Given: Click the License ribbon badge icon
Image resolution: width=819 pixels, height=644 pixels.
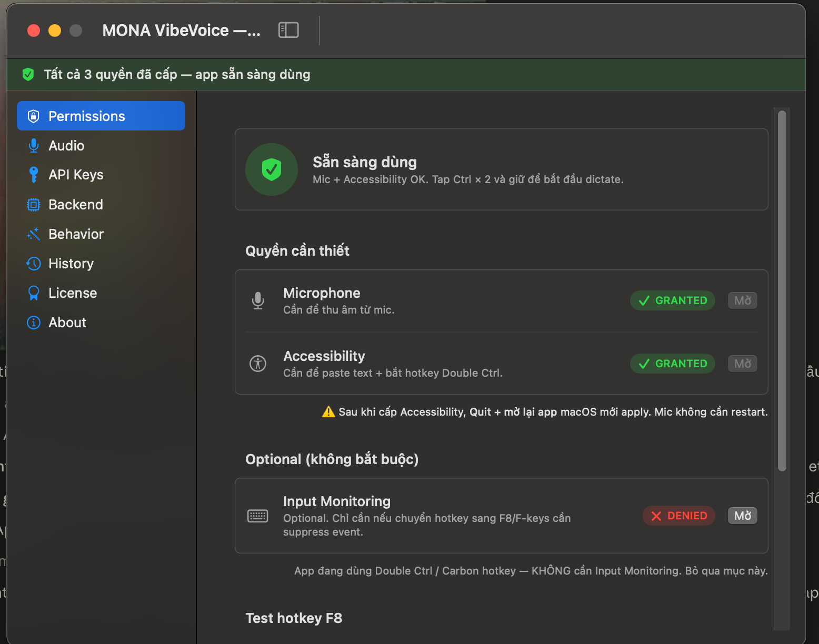Looking at the screenshot, I should pyautogui.click(x=34, y=293).
